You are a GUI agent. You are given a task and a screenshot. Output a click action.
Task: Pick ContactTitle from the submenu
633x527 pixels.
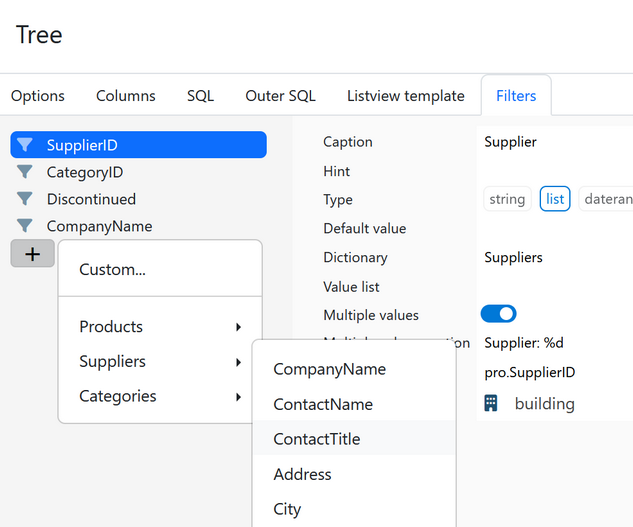click(x=354, y=439)
